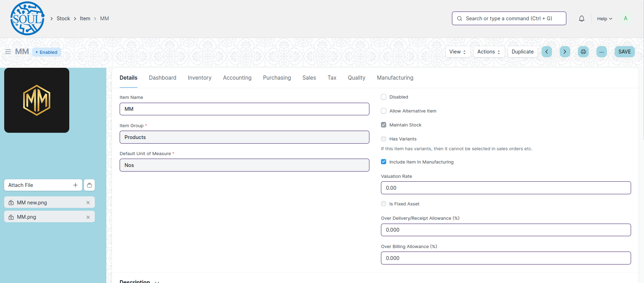Switch to the Details tab
The image size is (644, 283).
coord(128,78)
